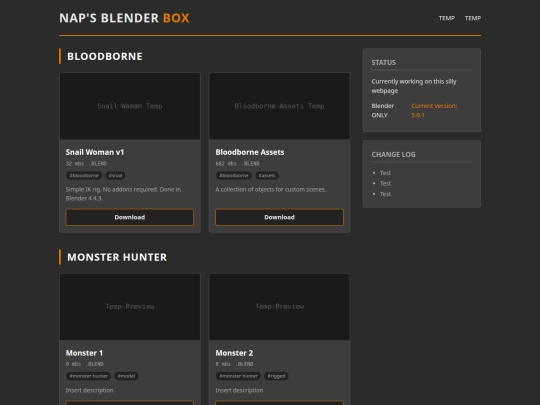Click the orange 'Current version: 5.0.1' text
540x405 pixels.
click(434, 111)
